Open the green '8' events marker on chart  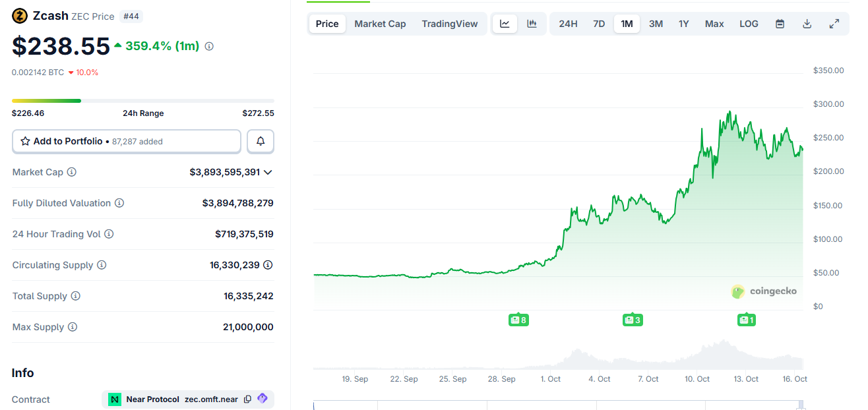click(x=518, y=320)
